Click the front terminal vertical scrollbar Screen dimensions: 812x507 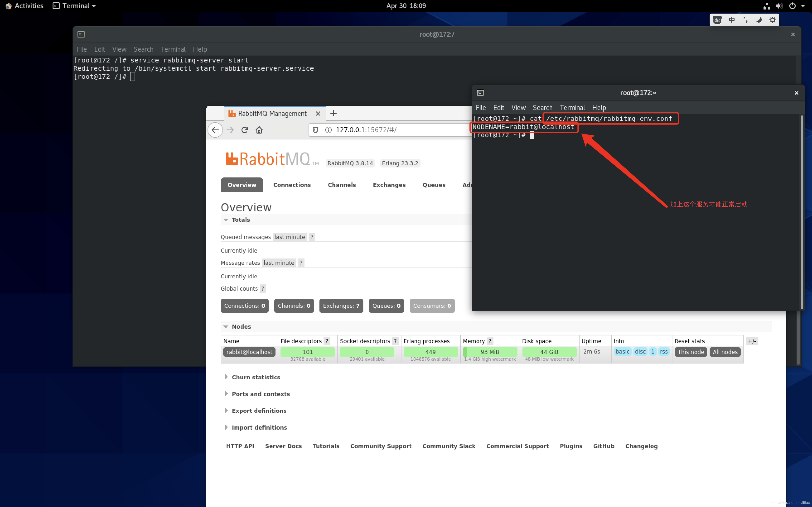(802, 211)
